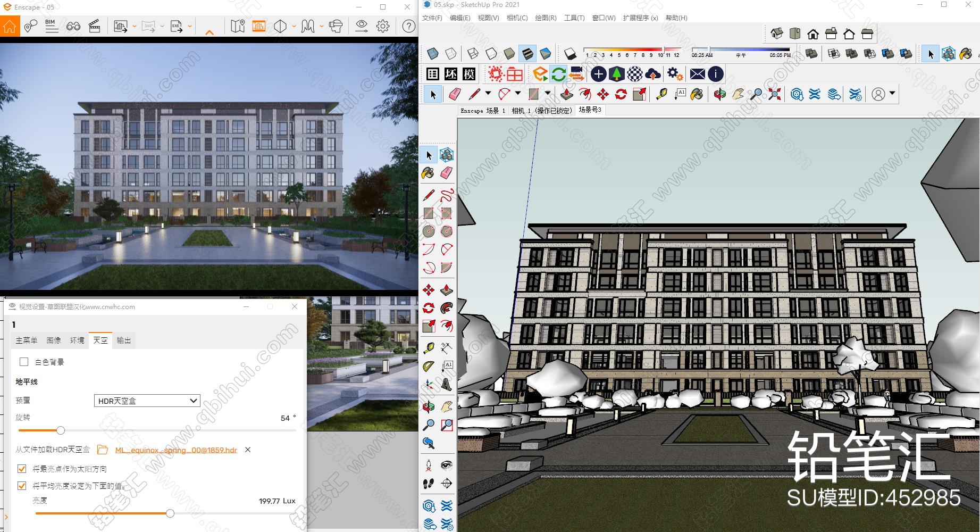
Task: Open the 文件(F) menu
Action: coord(432,18)
